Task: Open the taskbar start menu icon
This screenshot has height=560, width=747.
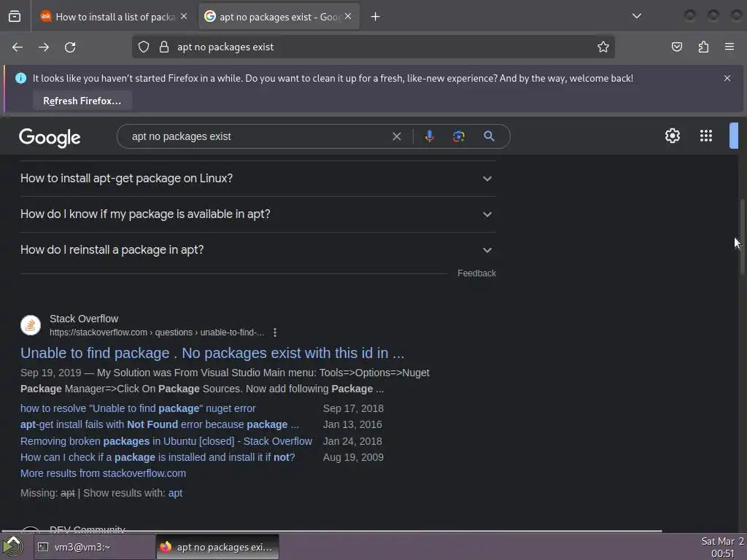Action: (13, 547)
